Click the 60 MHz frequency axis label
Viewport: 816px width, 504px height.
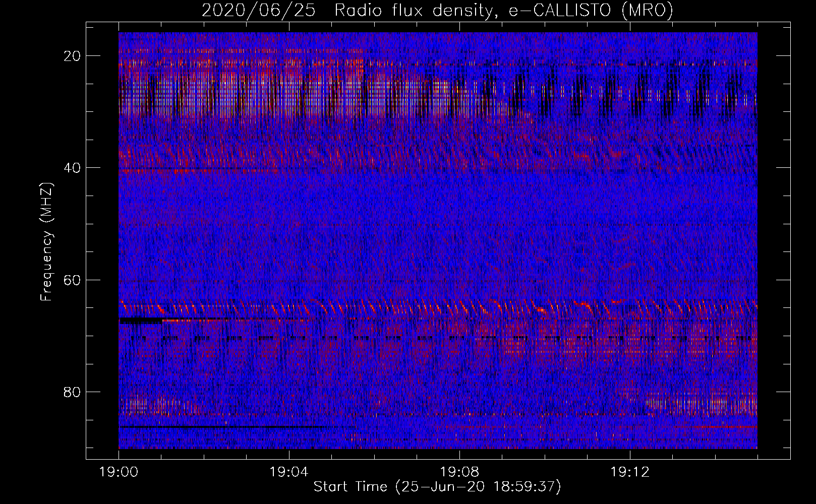click(73, 280)
